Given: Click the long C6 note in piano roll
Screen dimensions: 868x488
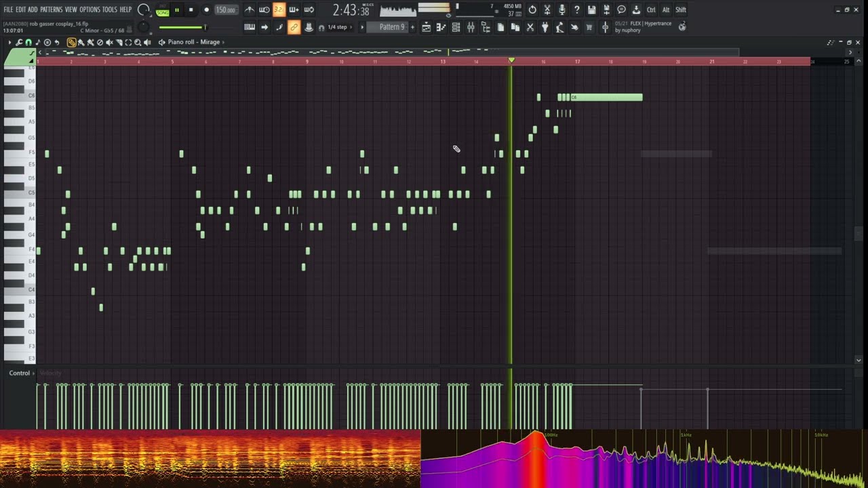Looking at the screenshot, I should pyautogui.click(x=606, y=98).
